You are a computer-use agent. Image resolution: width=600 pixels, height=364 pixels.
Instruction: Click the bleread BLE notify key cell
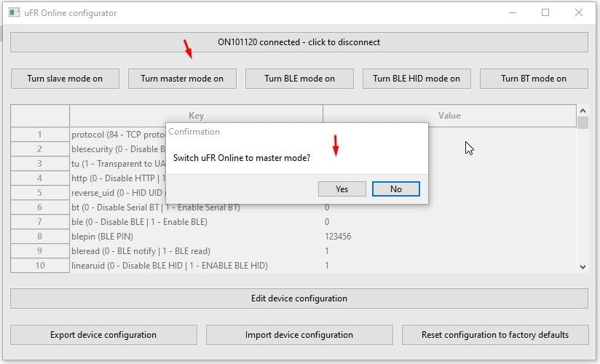(197, 251)
